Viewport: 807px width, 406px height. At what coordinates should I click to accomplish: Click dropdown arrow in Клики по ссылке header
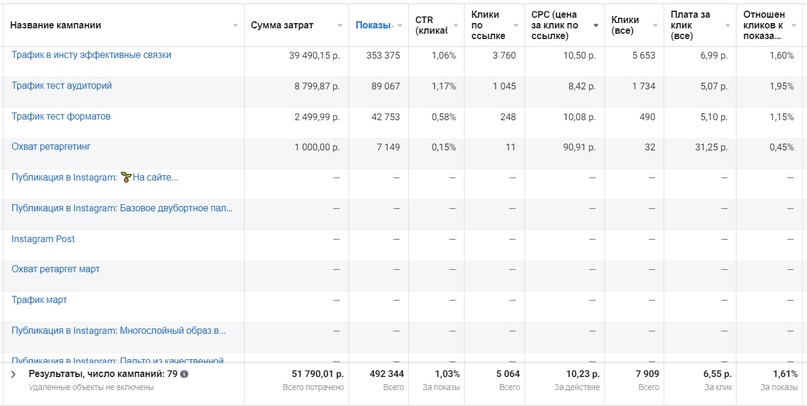point(516,26)
